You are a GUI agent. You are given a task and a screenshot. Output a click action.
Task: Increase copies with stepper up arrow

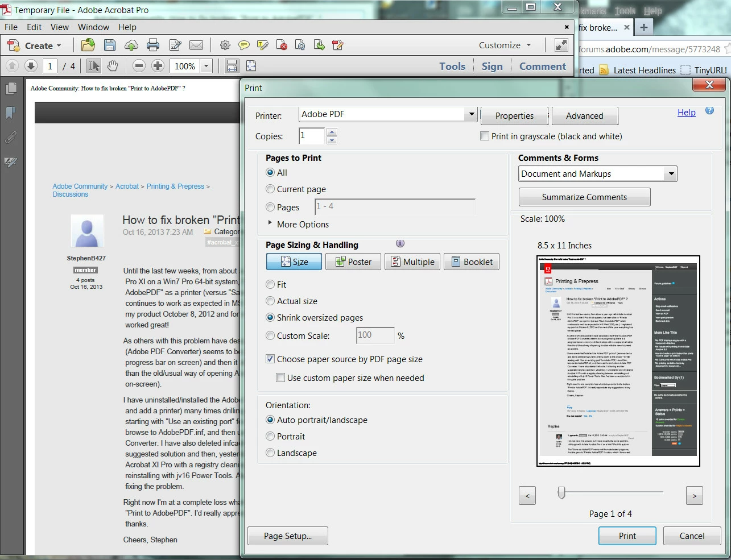click(x=332, y=132)
